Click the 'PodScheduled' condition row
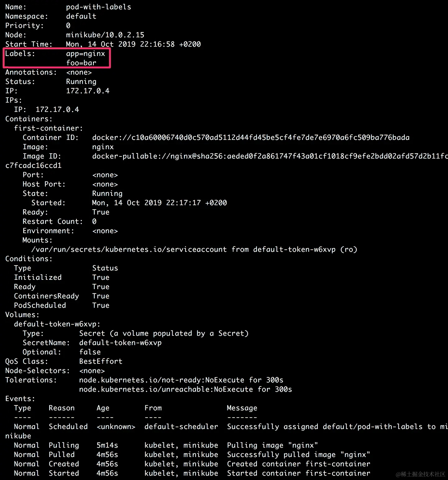This screenshot has height=480, width=448. pyautogui.click(x=62, y=305)
